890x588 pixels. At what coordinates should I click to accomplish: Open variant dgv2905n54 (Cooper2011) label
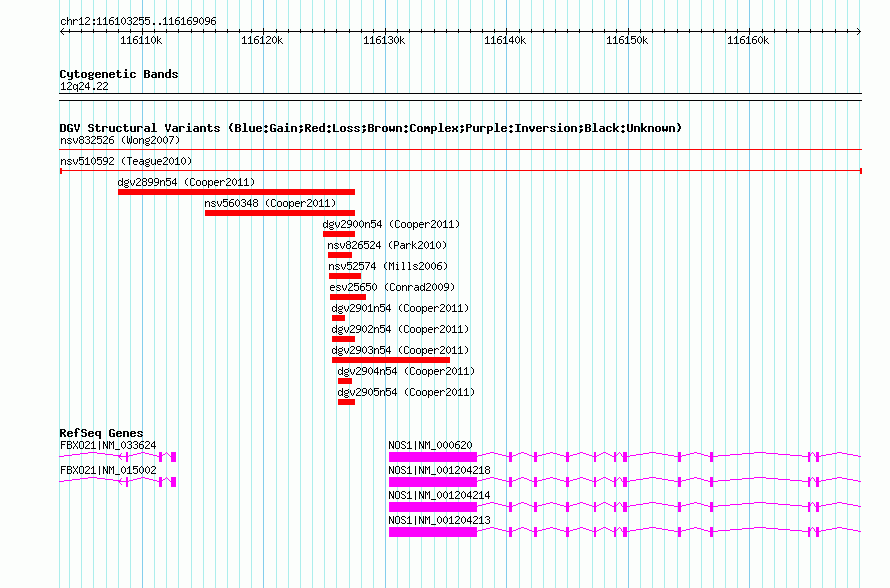[x=406, y=392]
